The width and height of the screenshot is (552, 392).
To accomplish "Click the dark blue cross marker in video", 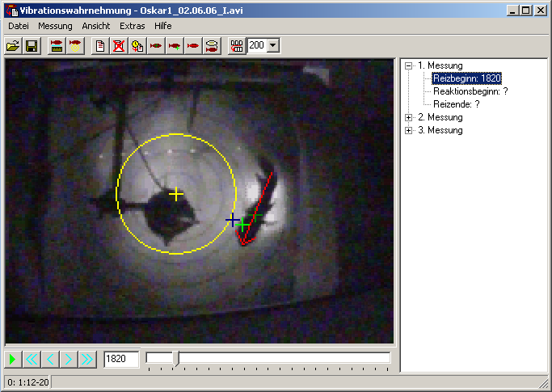I will (232, 220).
